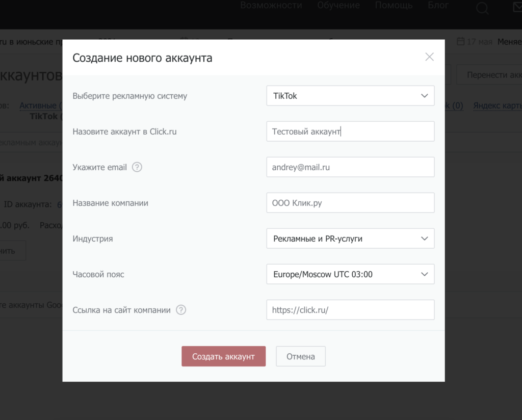Viewport: 522px width, 420px height.
Task: Click the company website field https://click.ru/
Action: point(350,310)
